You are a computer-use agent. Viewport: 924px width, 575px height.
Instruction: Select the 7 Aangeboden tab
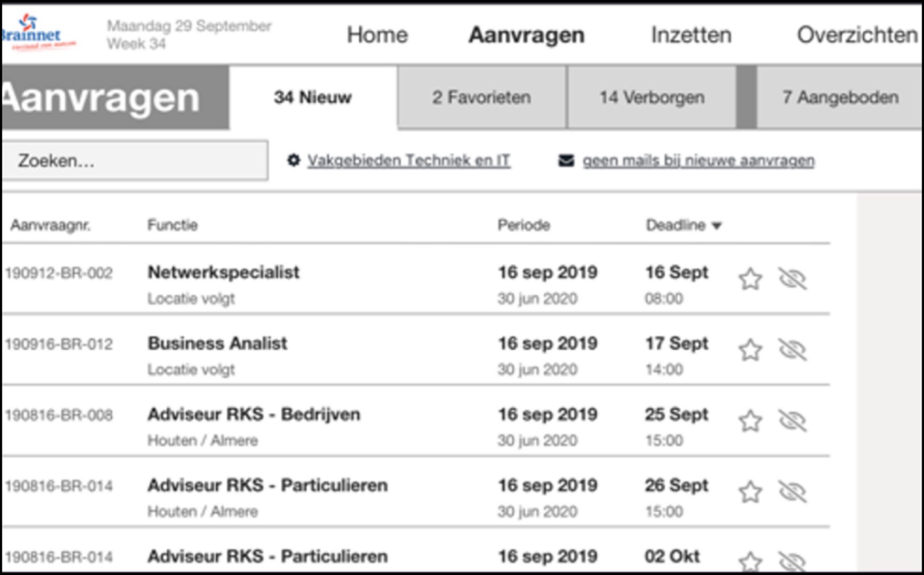coord(840,98)
